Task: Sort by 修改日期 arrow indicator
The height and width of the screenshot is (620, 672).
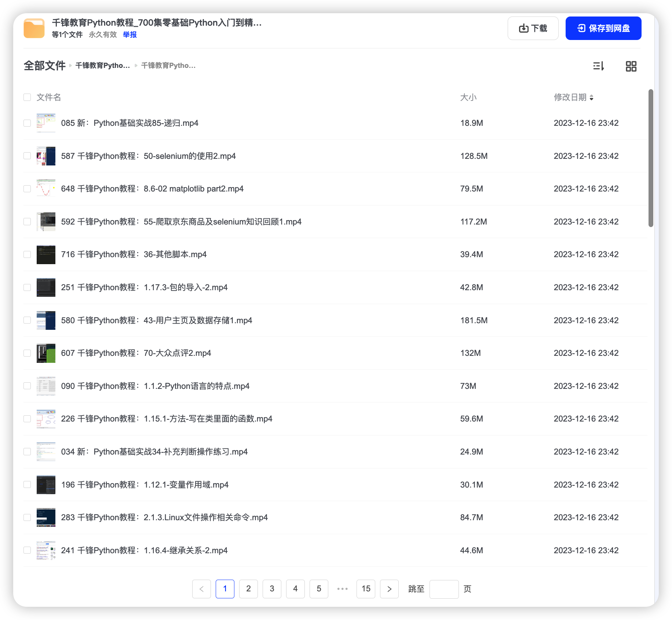Action: click(x=591, y=97)
